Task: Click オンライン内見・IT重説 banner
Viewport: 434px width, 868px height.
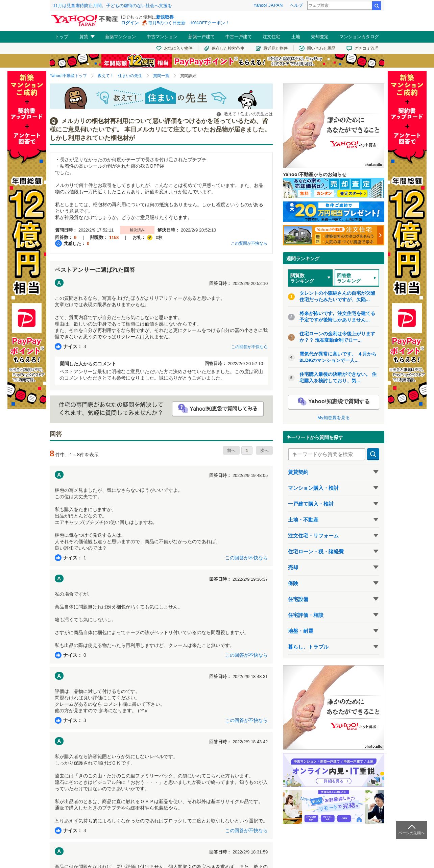Action: click(334, 770)
